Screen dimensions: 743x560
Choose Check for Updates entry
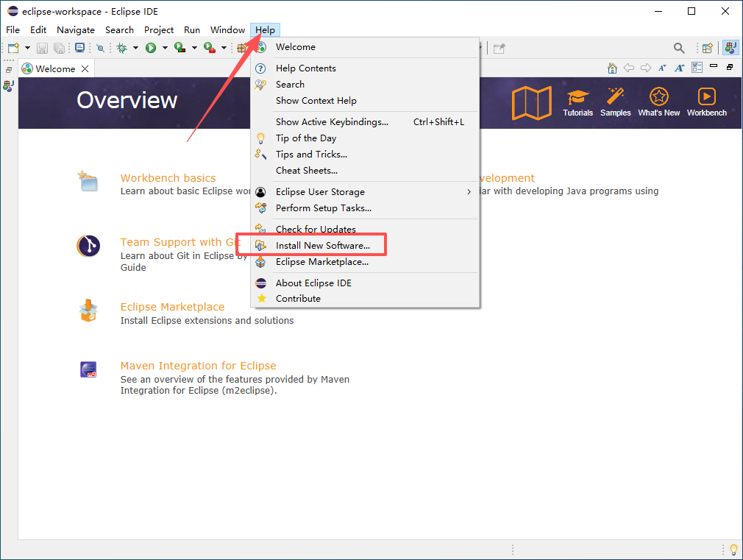coord(365,229)
